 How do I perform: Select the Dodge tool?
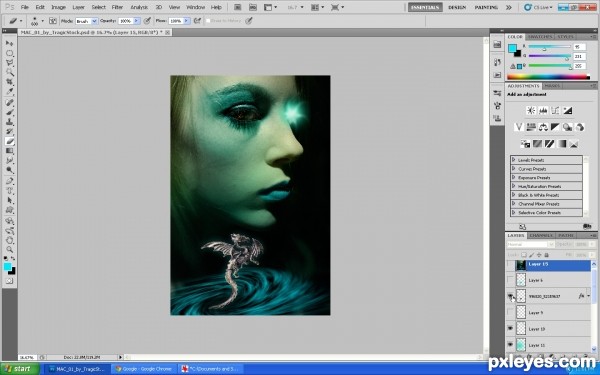point(10,170)
